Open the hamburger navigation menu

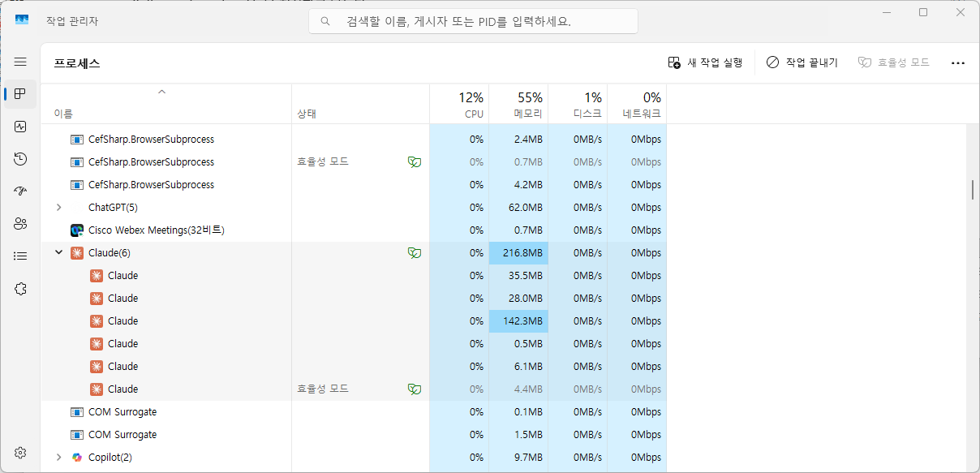21,62
